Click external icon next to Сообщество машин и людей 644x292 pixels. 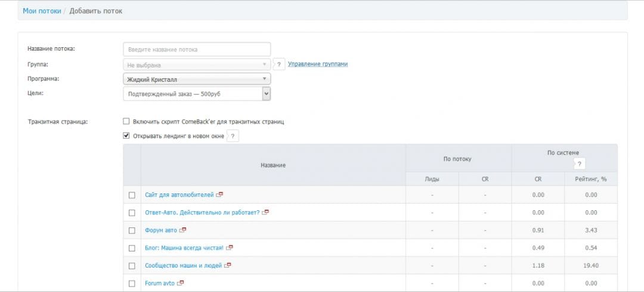[x=227, y=265]
